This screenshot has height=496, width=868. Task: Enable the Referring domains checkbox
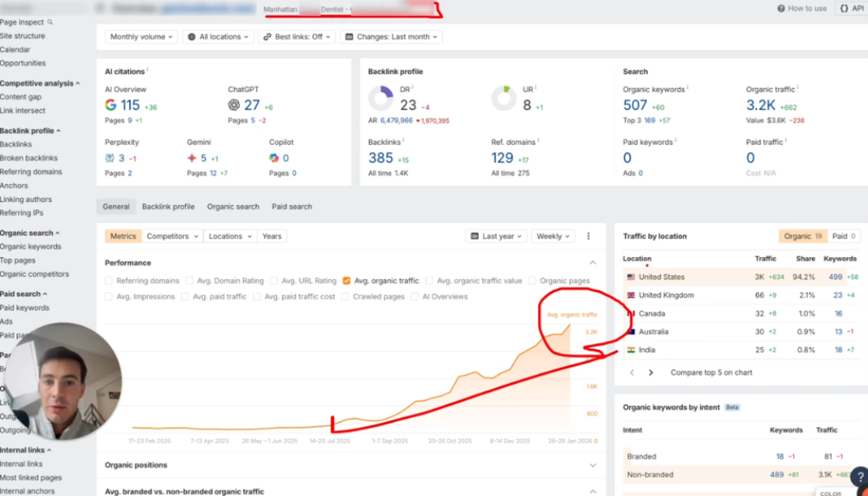point(109,281)
